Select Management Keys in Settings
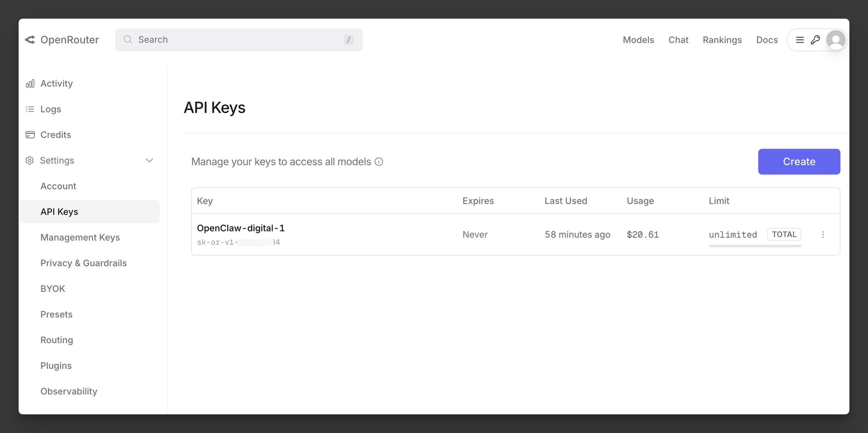 point(80,238)
